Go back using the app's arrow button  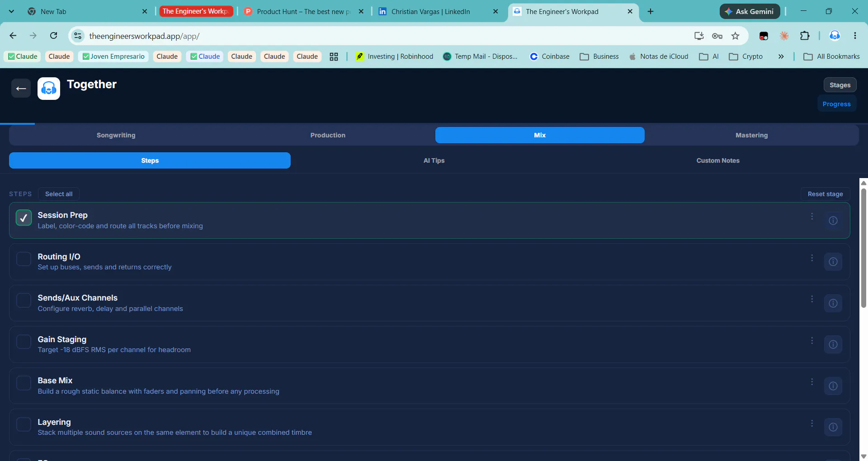point(21,88)
